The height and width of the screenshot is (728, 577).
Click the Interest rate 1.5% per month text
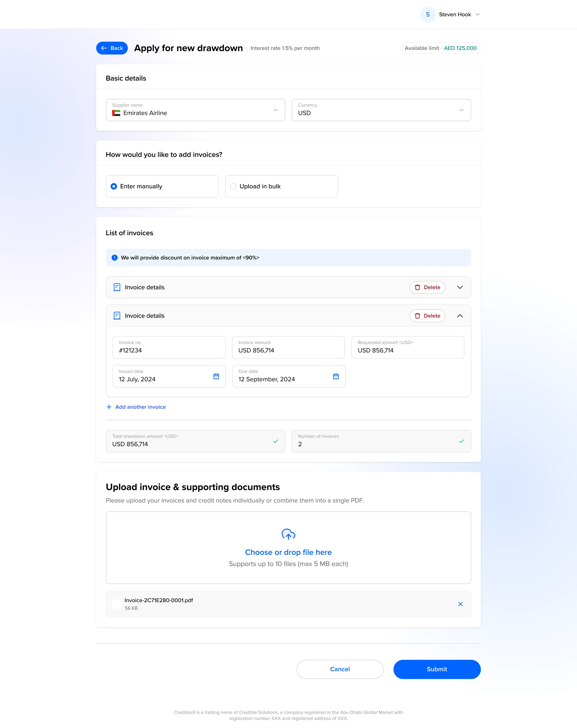tap(285, 48)
